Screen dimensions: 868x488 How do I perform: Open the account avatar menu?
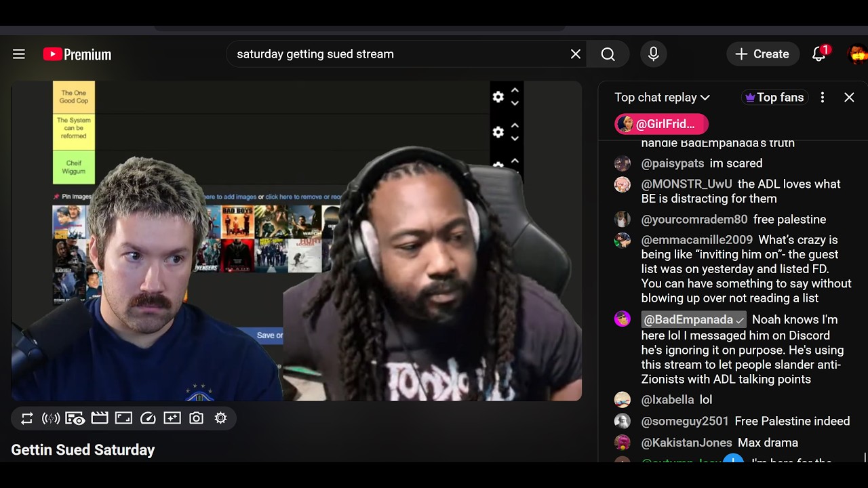point(857,54)
